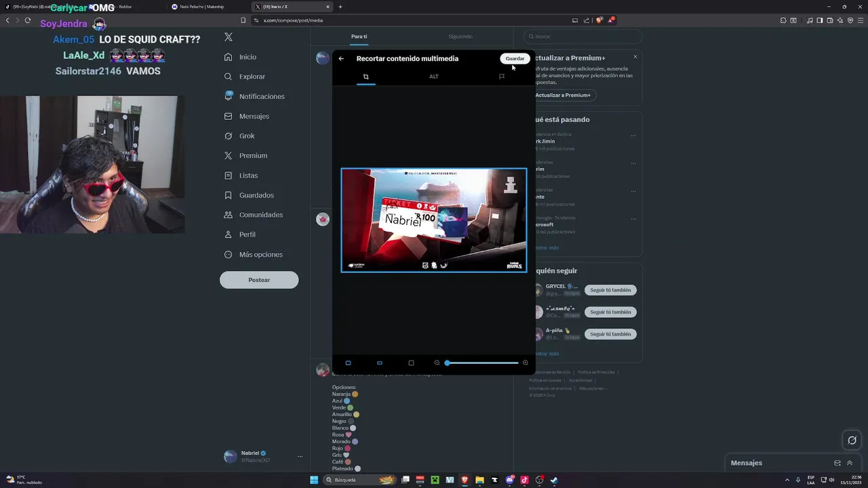Open Mensajes in sidebar
The height and width of the screenshot is (488, 868).
[x=247, y=116]
